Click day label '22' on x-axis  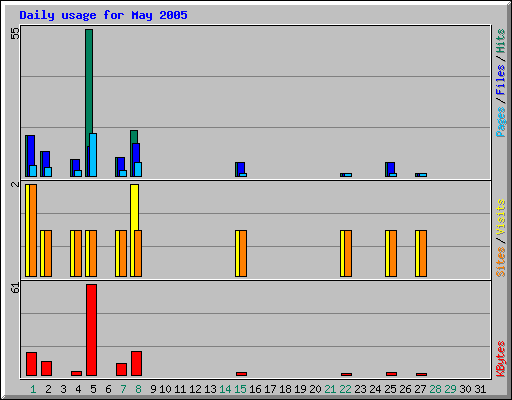[345, 389]
